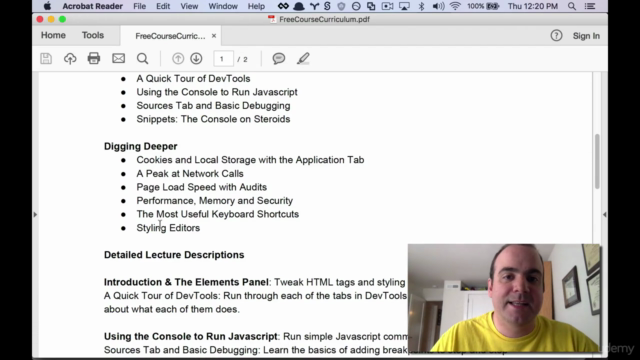
Task: Open the Help question mark icon
Action: [556, 36]
